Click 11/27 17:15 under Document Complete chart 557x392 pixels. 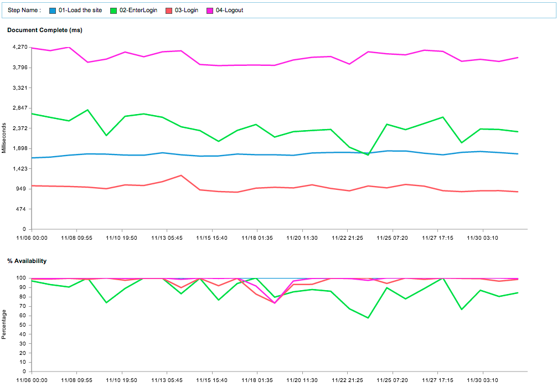coord(437,238)
